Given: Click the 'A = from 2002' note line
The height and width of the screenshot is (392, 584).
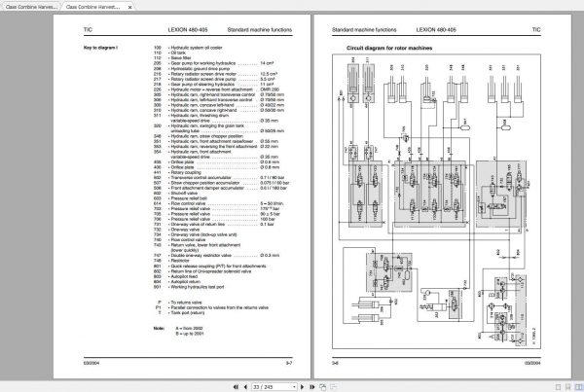Looking at the screenshot, I should (x=189, y=329).
